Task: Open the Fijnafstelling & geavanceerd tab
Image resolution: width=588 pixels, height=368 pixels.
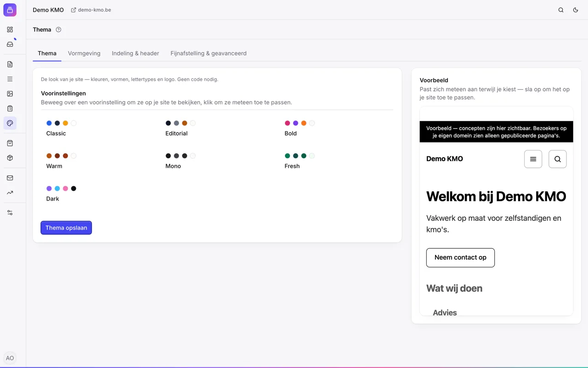Action: [209, 53]
